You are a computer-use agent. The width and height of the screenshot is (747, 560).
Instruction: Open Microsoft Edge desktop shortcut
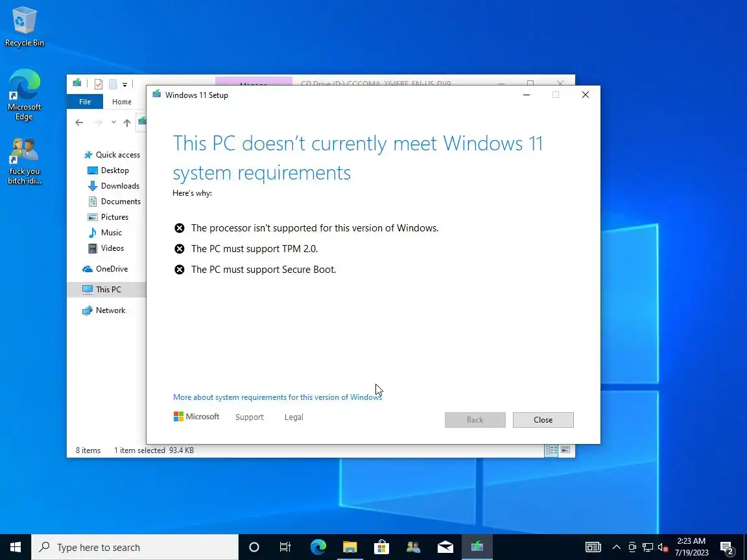point(24,94)
